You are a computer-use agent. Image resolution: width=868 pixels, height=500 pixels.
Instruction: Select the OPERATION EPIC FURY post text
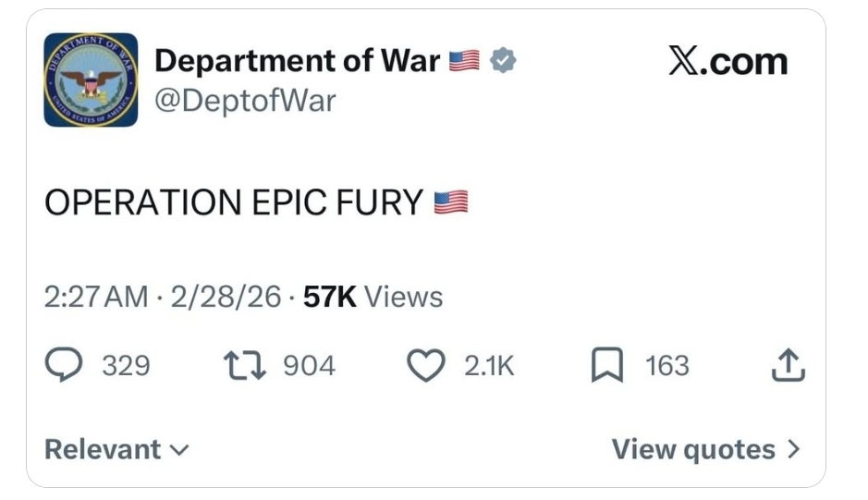pyautogui.click(x=234, y=202)
